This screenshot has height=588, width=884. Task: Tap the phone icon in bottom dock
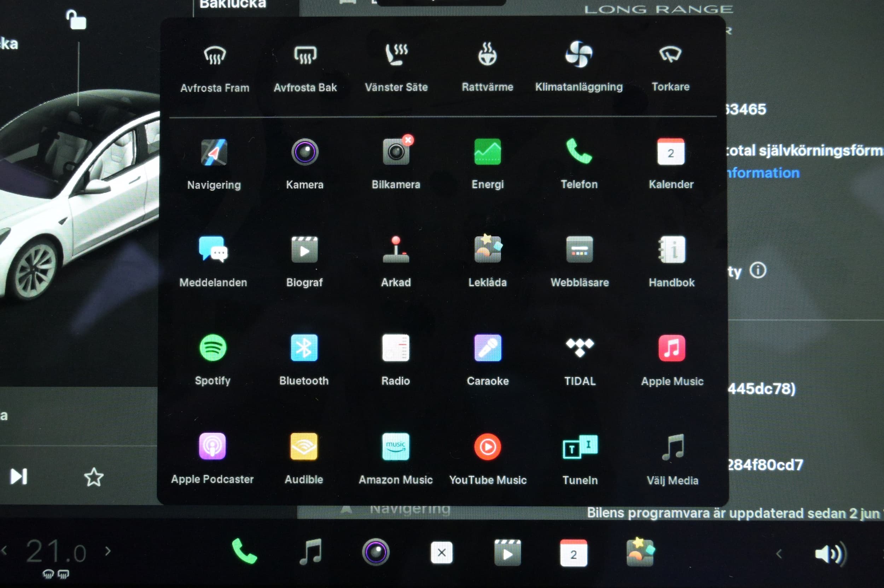[245, 551]
